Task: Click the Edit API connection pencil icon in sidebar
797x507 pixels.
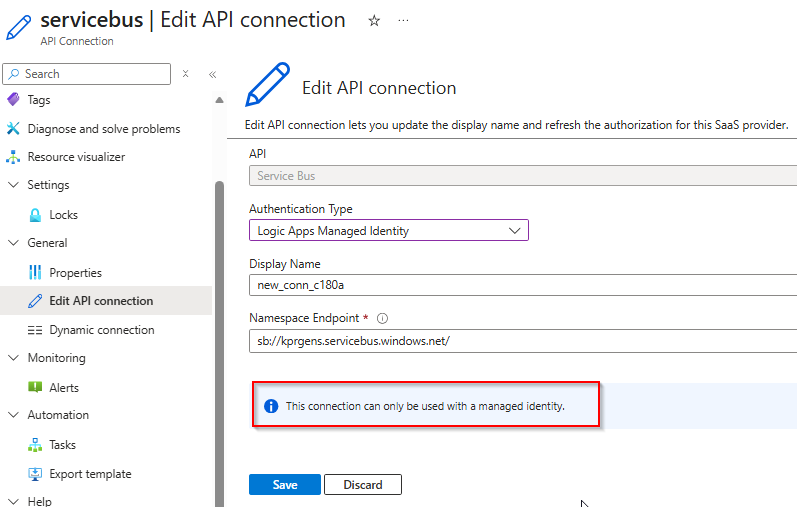Action: [35, 301]
